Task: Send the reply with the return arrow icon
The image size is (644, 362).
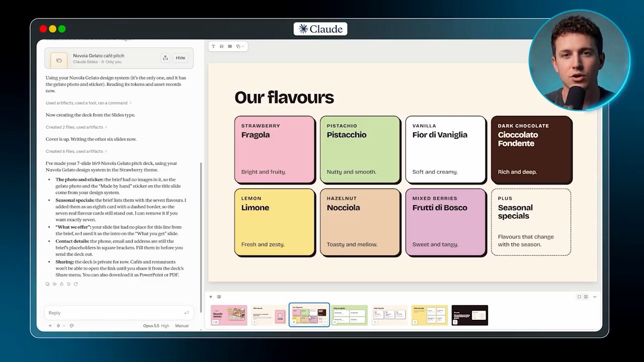Action: pos(186,313)
